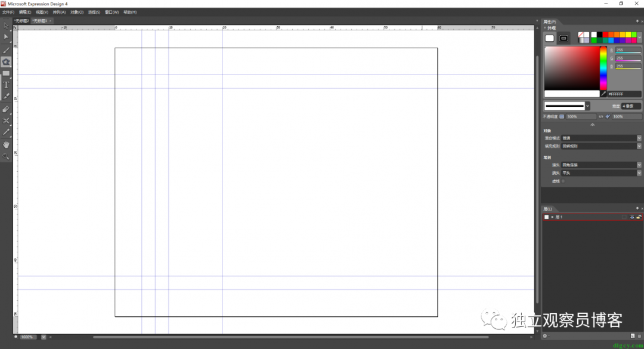644x349 pixels.
Task: Open the Select menu
Action: pyautogui.click(x=94, y=13)
